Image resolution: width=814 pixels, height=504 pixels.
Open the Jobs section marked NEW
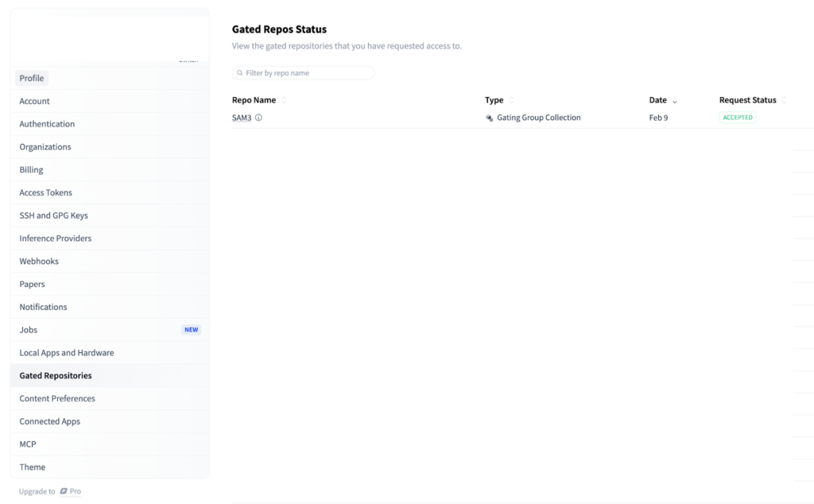coord(29,330)
